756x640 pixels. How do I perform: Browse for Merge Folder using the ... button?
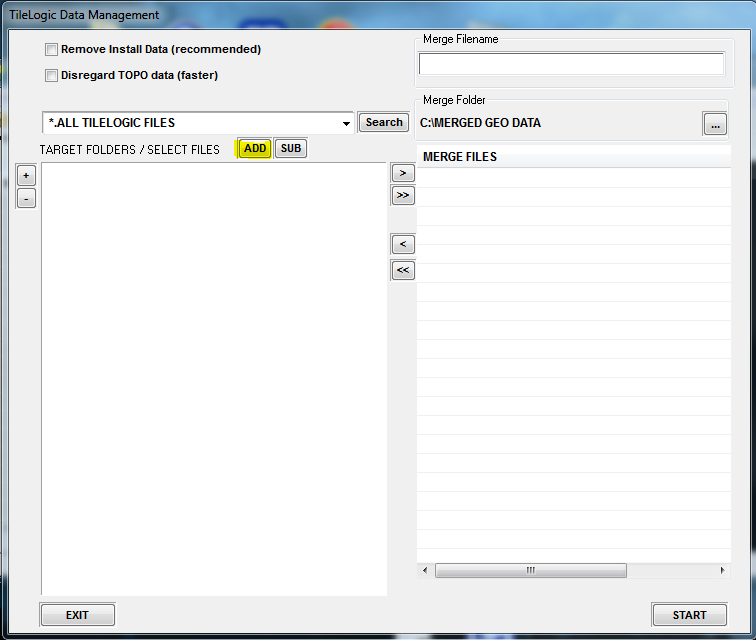point(714,124)
